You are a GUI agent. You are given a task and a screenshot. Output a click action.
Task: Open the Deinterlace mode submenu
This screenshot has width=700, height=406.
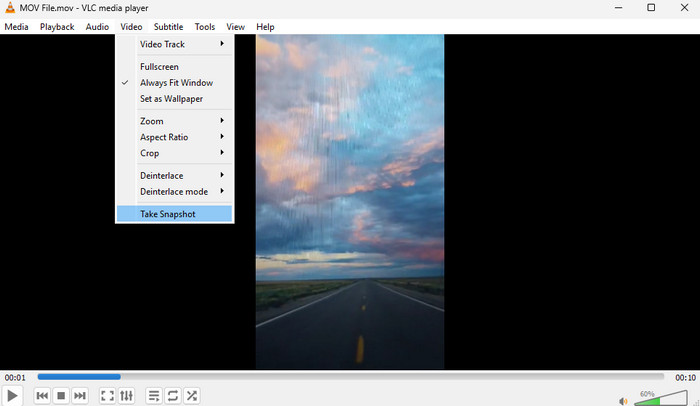coord(176,191)
